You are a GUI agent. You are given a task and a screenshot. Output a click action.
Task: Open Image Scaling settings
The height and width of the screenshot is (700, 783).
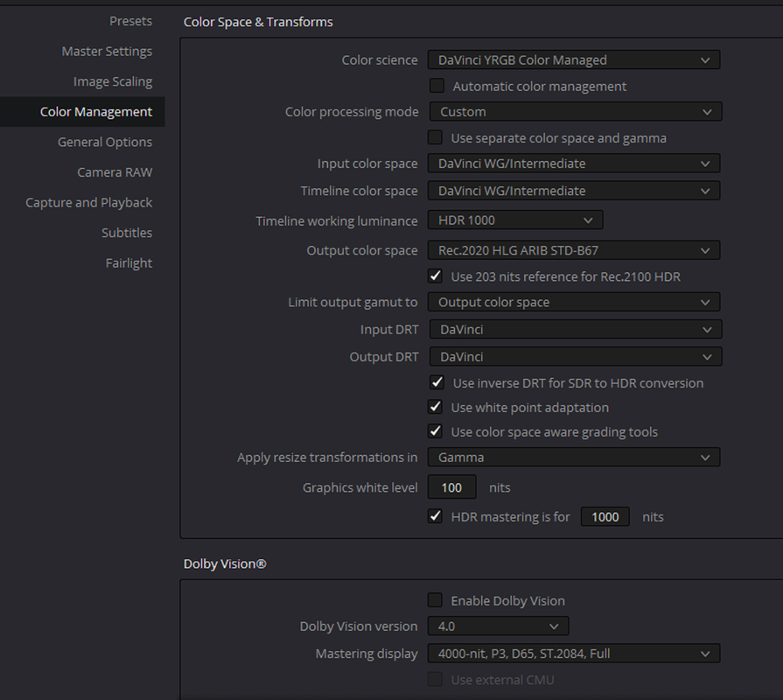click(113, 81)
